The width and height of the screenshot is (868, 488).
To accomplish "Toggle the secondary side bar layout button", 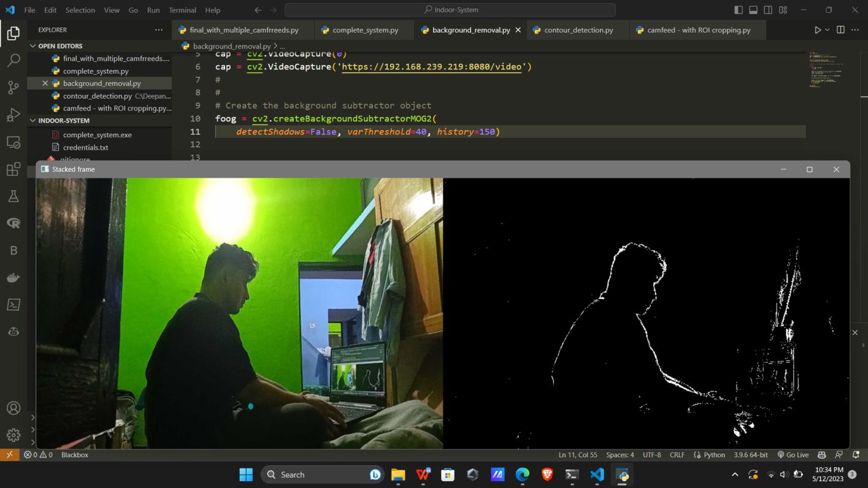I will pos(767,10).
